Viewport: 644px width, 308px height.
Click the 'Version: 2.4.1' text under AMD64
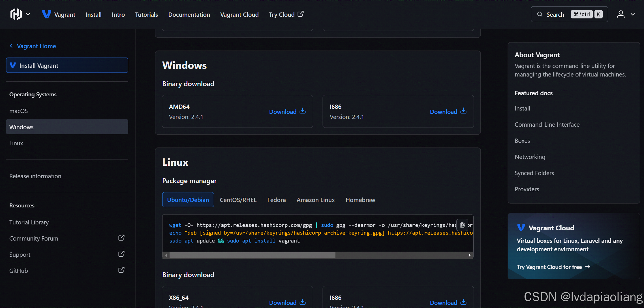[x=186, y=117]
